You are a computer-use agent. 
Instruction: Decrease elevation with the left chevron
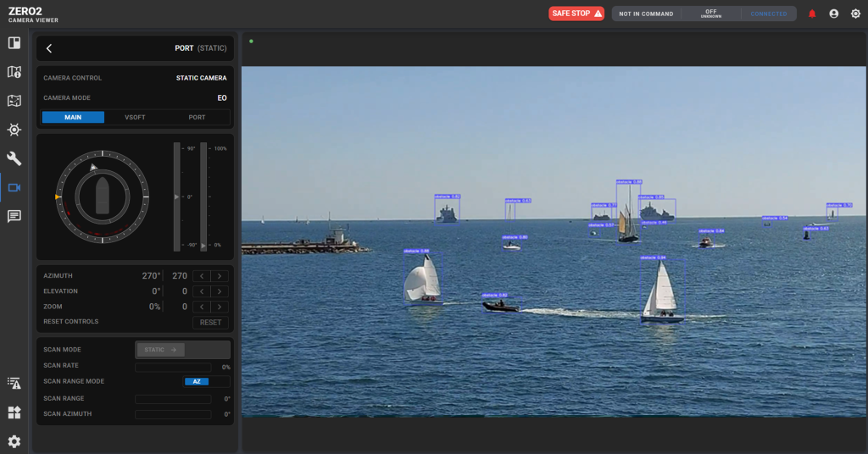(202, 291)
